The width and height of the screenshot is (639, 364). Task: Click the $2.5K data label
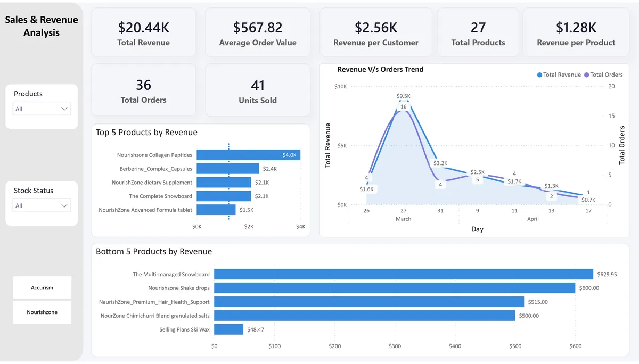coord(478,172)
